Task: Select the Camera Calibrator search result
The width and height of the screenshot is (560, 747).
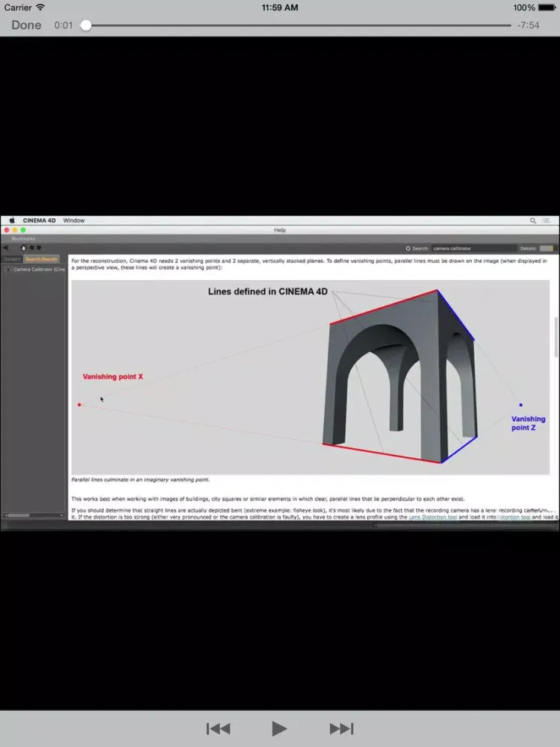Action: click(x=38, y=270)
